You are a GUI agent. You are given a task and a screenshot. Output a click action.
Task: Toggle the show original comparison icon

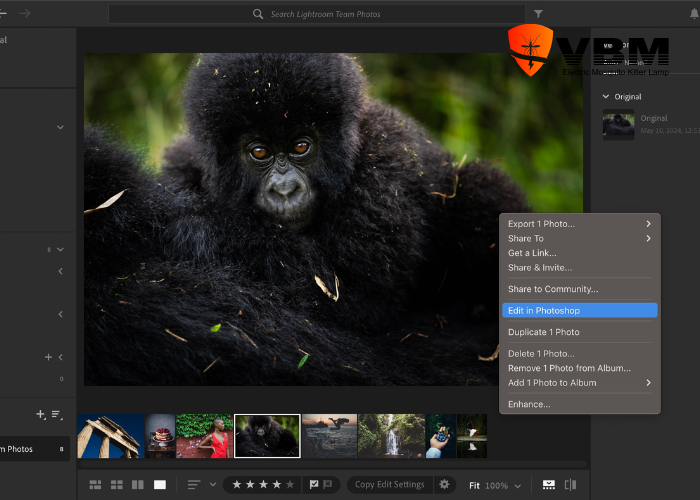coord(571,485)
